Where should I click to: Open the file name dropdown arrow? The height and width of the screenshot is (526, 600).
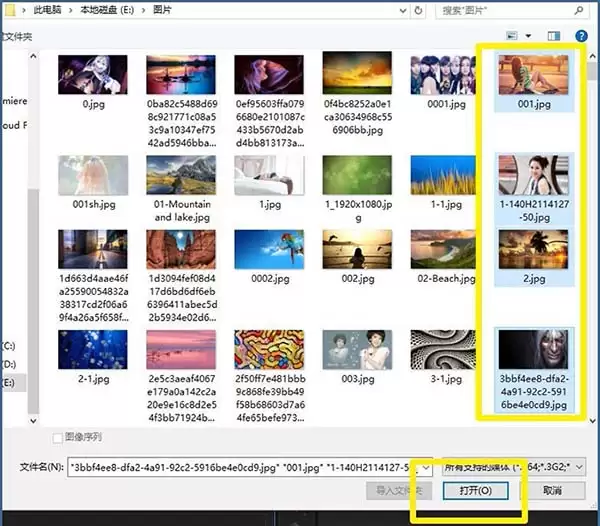click(426, 467)
